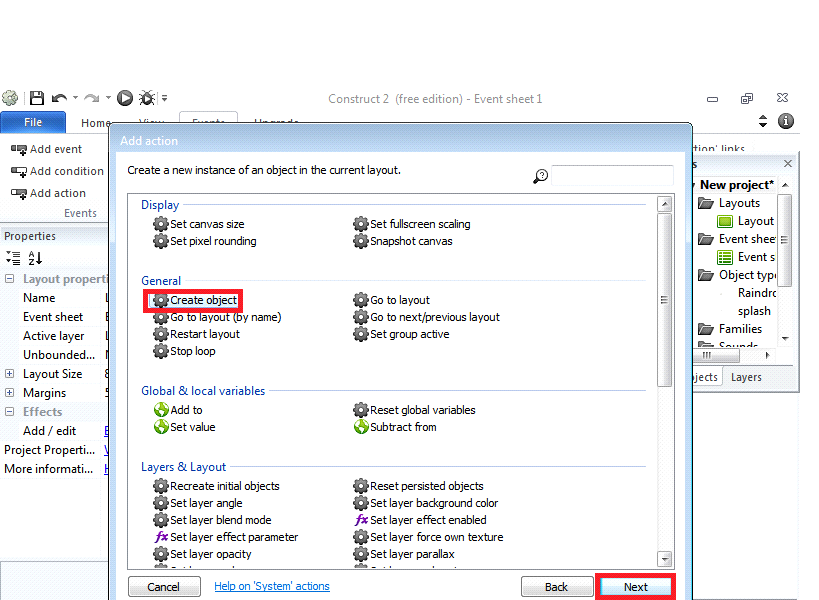Click the Back button
This screenshot has height=600, width=819.
click(x=556, y=586)
